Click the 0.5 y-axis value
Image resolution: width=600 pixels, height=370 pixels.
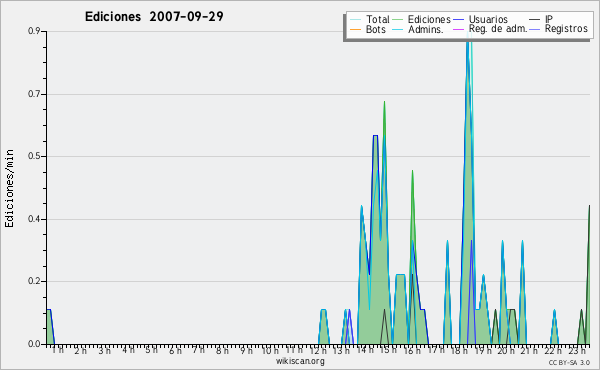pos(34,156)
